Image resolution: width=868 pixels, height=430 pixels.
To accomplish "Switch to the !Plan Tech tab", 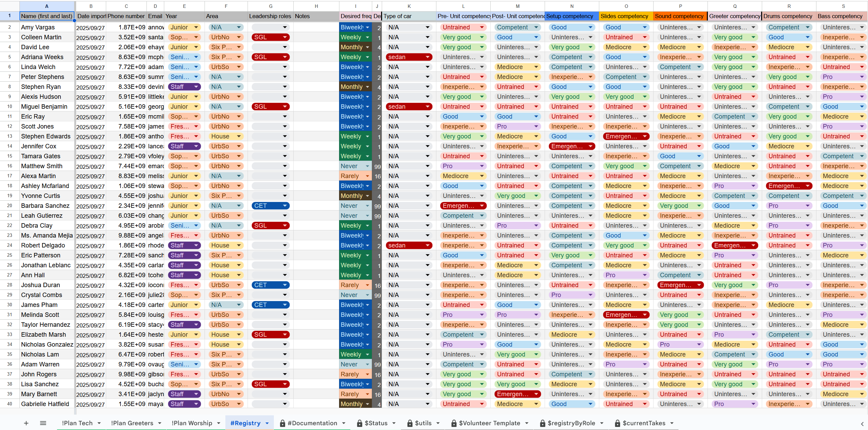I will pos(78,423).
